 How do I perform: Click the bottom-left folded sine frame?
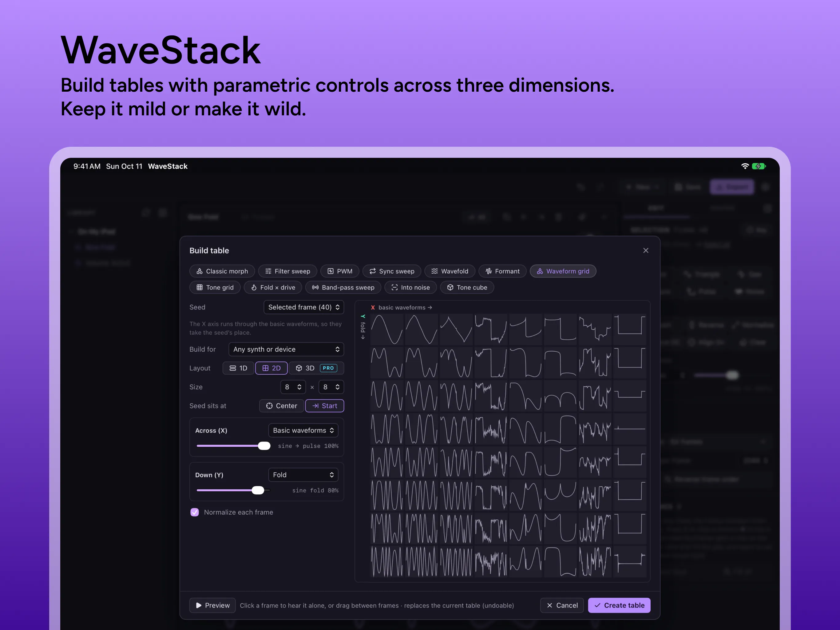point(386,562)
